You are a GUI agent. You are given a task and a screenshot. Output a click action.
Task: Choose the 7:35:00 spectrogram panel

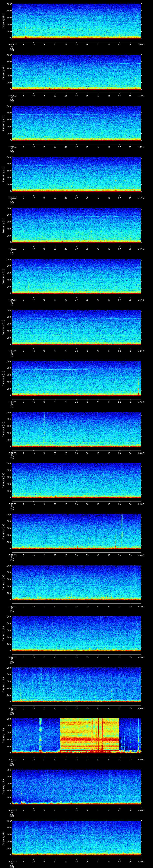[x=77, y=327]
